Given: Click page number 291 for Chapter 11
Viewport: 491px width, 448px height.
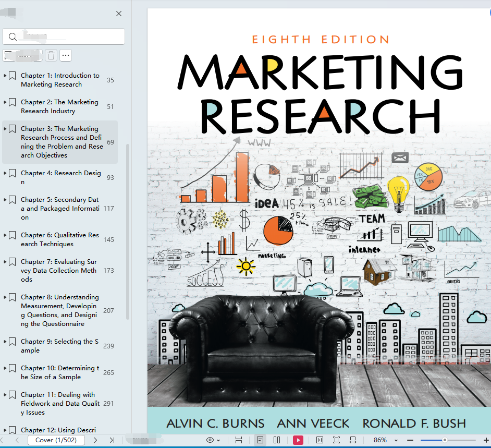Looking at the screenshot, I should 108,404.
